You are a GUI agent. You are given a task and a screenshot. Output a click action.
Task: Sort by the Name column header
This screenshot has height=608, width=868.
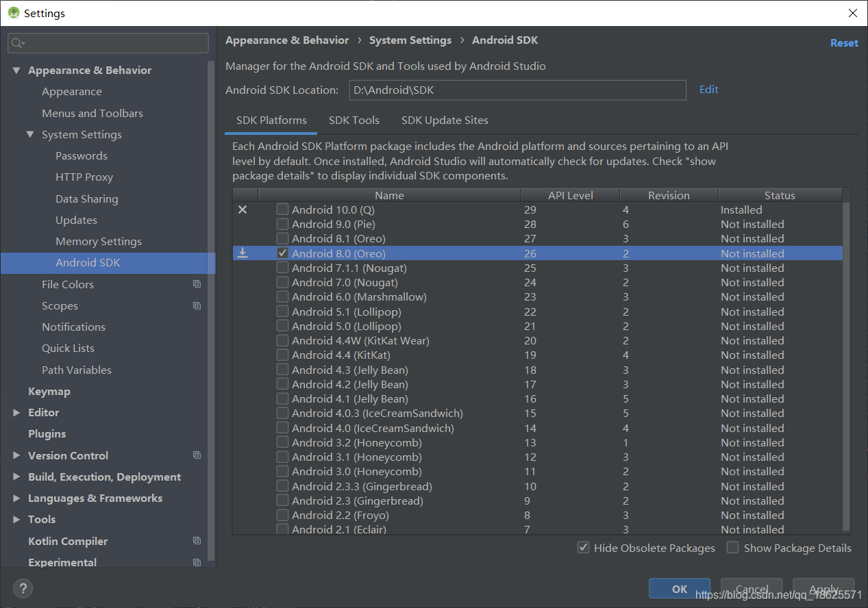(390, 195)
